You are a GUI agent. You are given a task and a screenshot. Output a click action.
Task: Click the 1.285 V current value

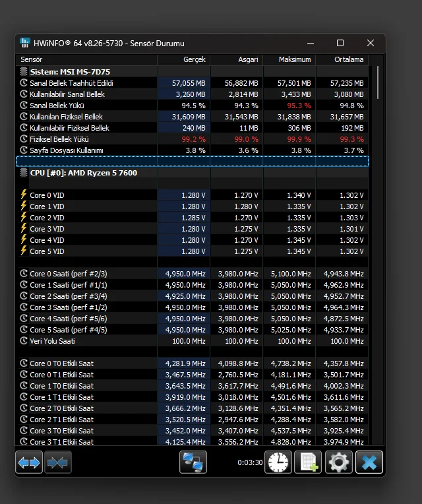[x=193, y=218]
